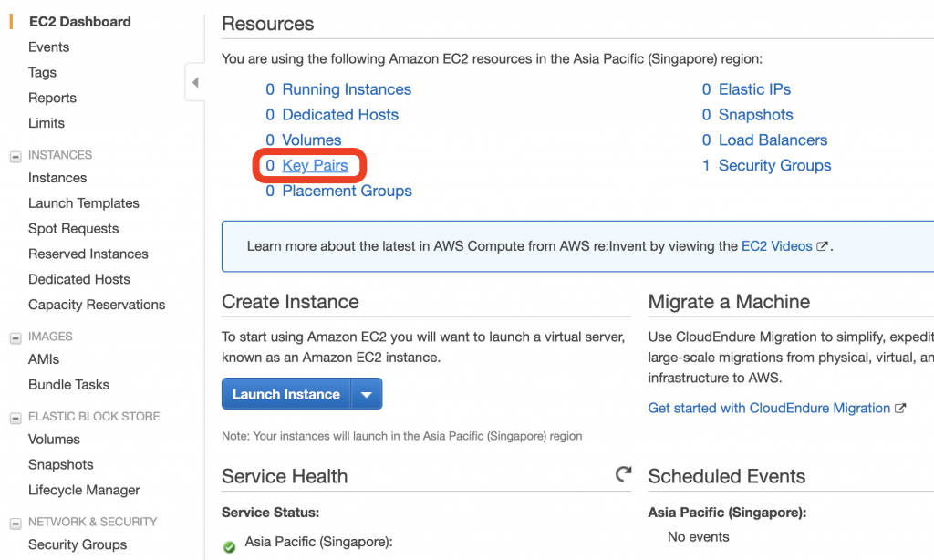This screenshot has height=560, width=934.
Task: Open the Launch Instance dropdown arrow
Action: (366, 395)
